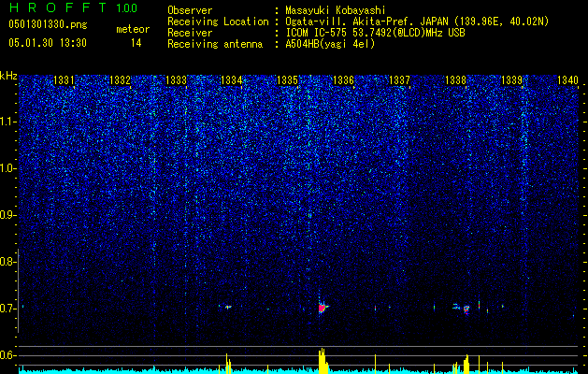Click the 0.7 kHz frequency label

coord(7,309)
